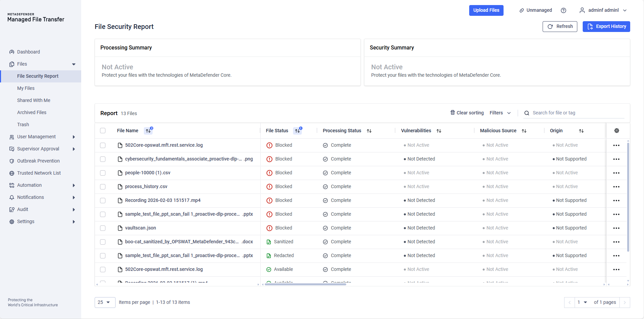Open three-dot menu for vaultscan.json row
Viewport: 644px width, 319px height.
point(616,228)
